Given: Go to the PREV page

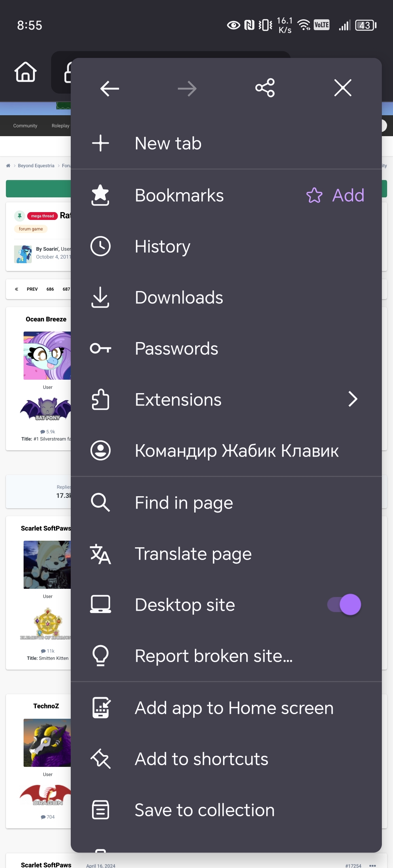Looking at the screenshot, I should [x=32, y=289].
